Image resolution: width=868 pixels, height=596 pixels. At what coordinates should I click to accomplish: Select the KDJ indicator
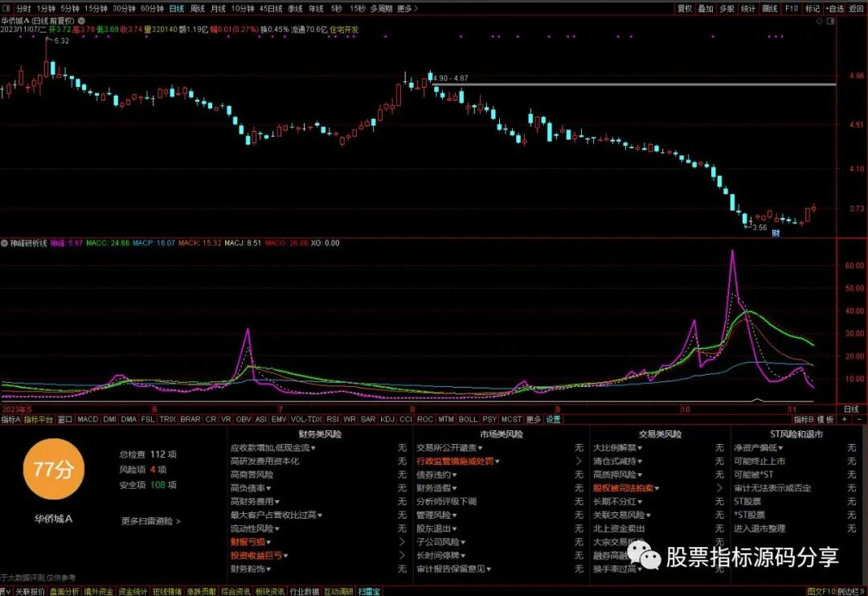click(387, 419)
